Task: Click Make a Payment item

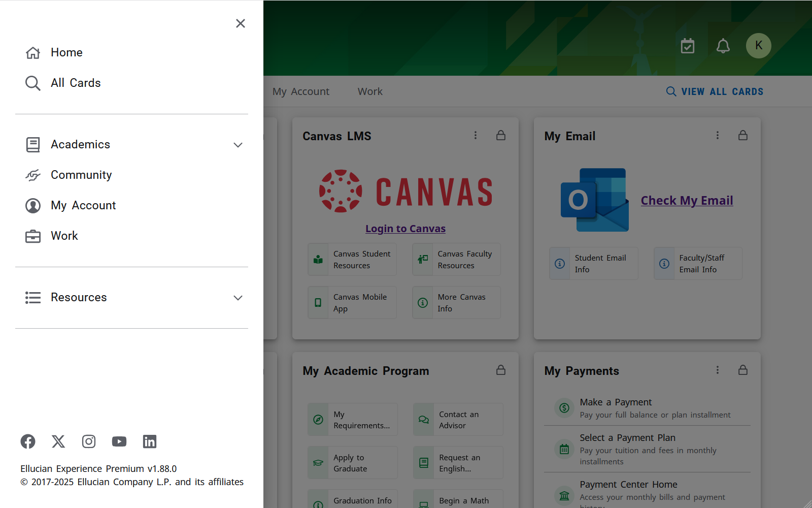Action: pyautogui.click(x=647, y=408)
